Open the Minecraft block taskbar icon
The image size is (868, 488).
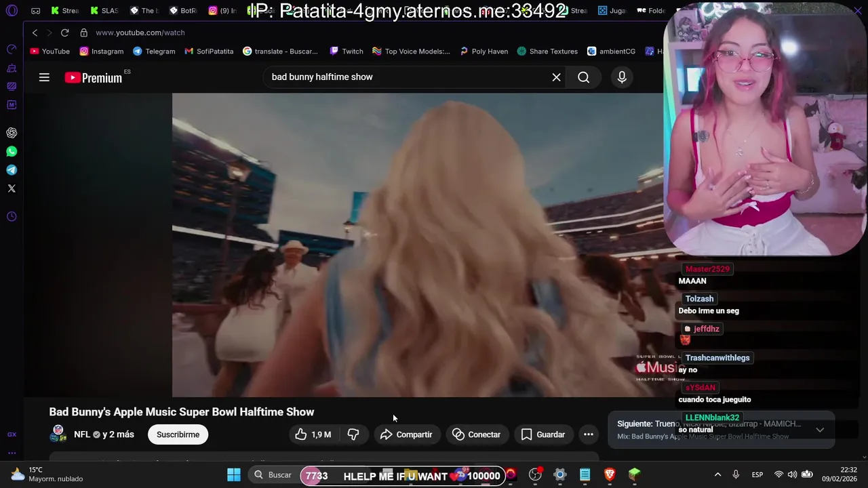pos(634,475)
